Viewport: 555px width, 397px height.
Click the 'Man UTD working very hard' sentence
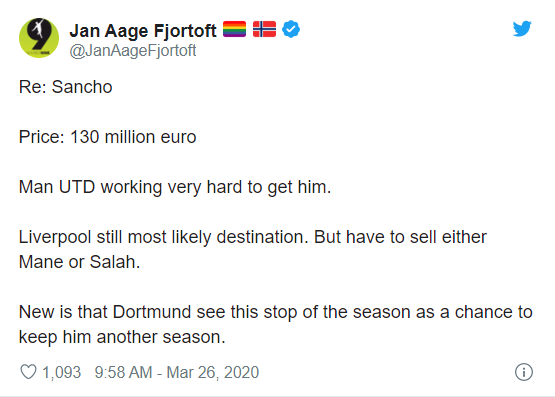pos(175,187)
